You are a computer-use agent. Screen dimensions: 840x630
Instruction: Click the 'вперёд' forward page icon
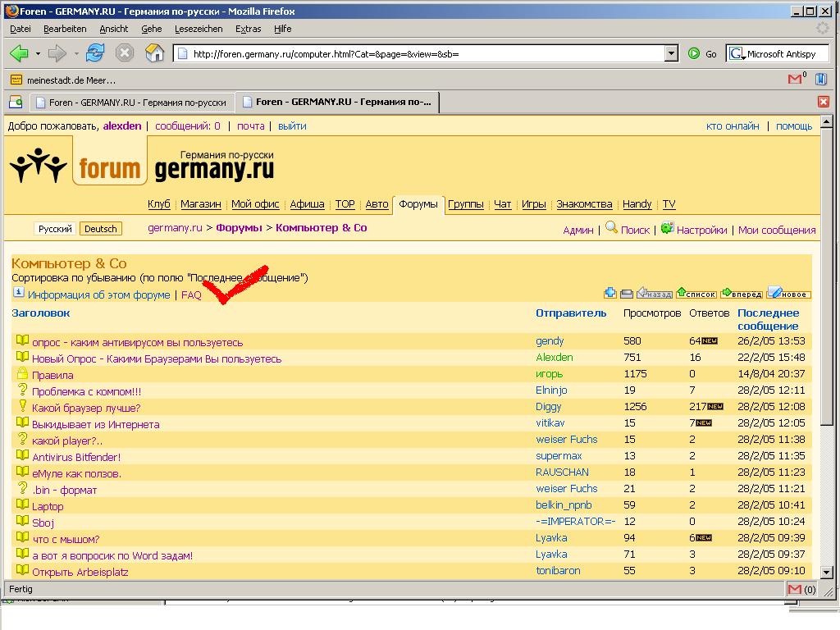click(742, 294)
